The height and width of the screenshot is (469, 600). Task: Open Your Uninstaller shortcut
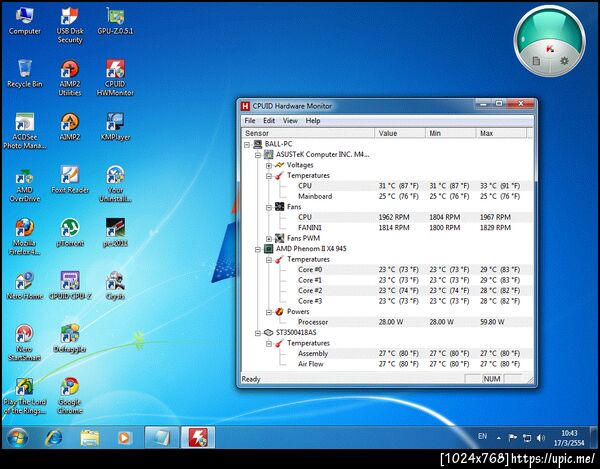115,184
